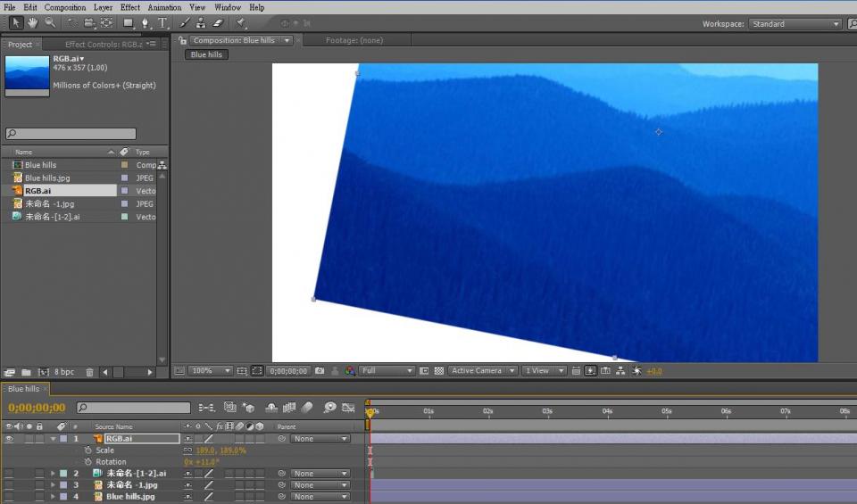
Task: Click the timeline layer search field
Action: [x=134, y=408]
